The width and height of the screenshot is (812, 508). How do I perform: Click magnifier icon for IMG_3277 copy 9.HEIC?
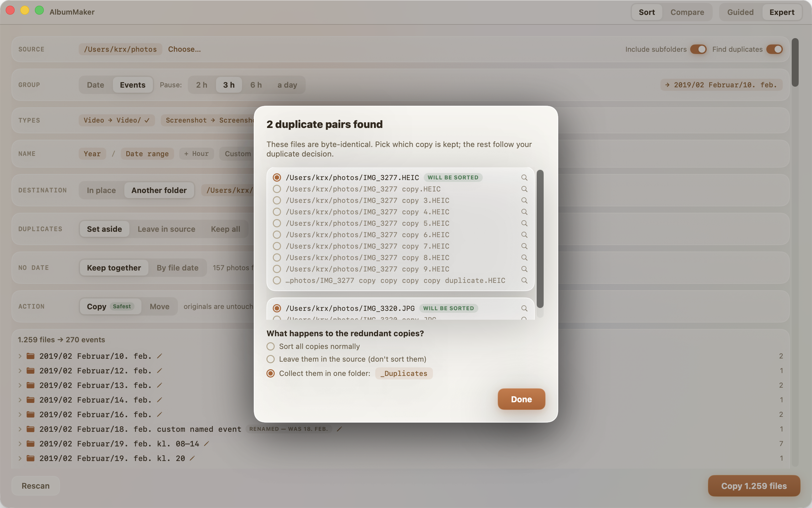tap(524, 269)
